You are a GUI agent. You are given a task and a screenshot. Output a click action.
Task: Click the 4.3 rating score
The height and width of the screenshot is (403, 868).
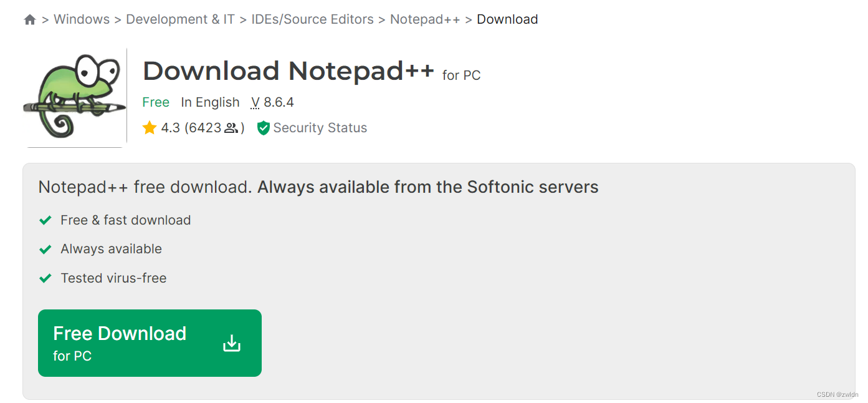[x=170, y=128]
